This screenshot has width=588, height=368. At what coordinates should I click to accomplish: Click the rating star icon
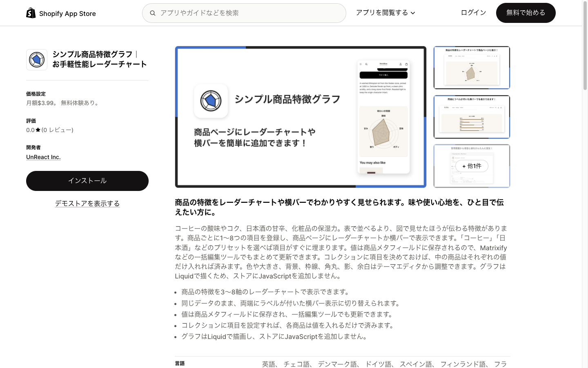point(38,130)
